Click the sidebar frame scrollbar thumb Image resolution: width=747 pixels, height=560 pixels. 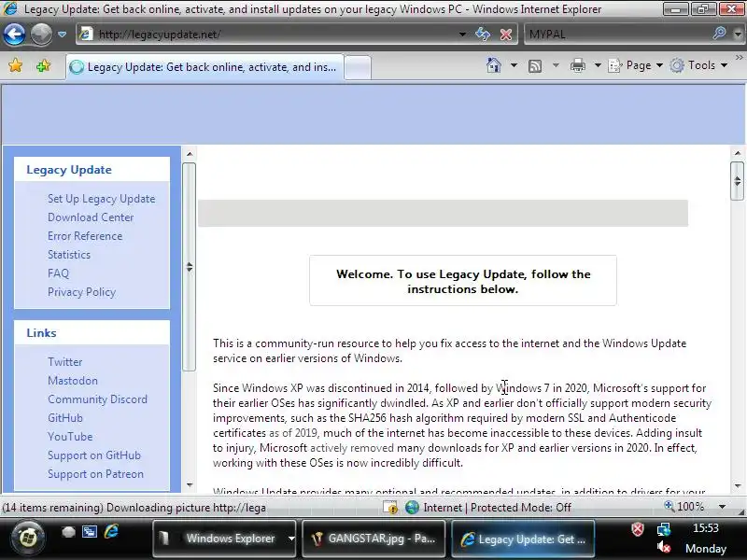point(190,267)
